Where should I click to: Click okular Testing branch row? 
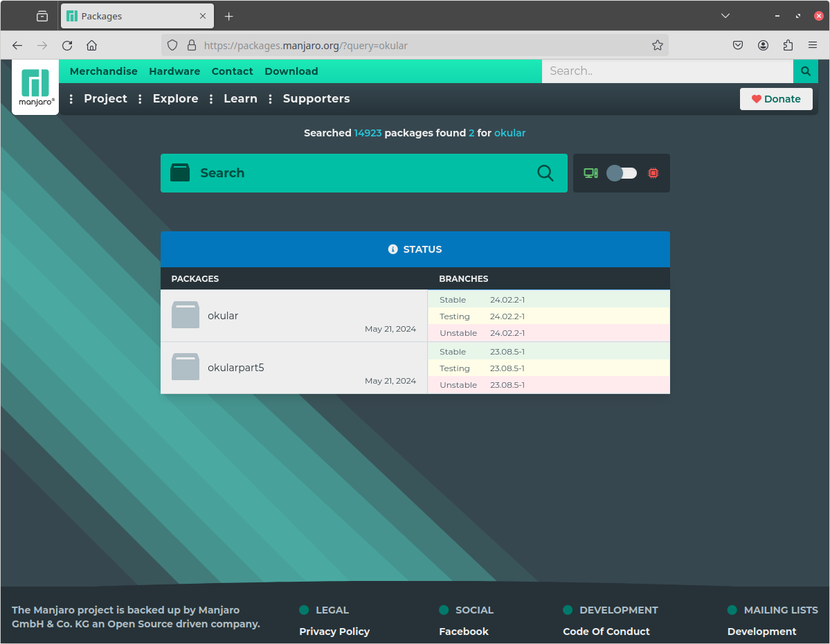point(548,316)
